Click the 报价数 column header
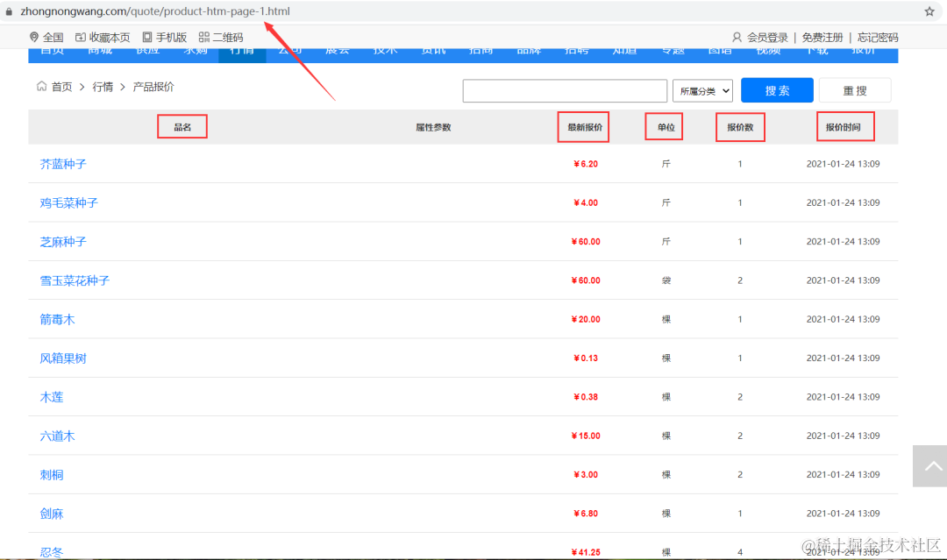 (740, 127)
